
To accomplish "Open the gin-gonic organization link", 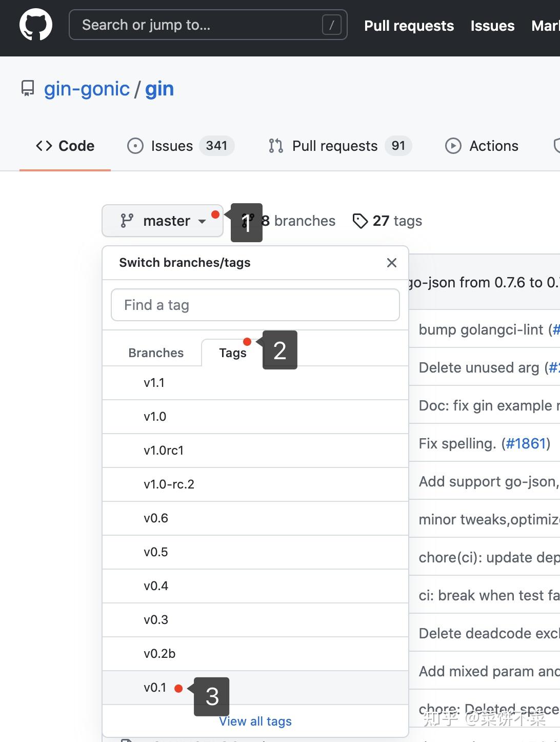I will tap(87, 89).
